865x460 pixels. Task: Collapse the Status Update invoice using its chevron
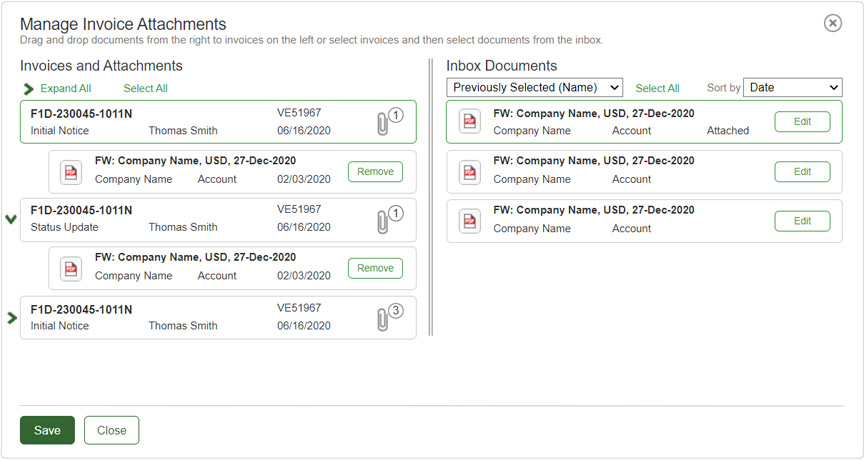[x=12, y=220]
